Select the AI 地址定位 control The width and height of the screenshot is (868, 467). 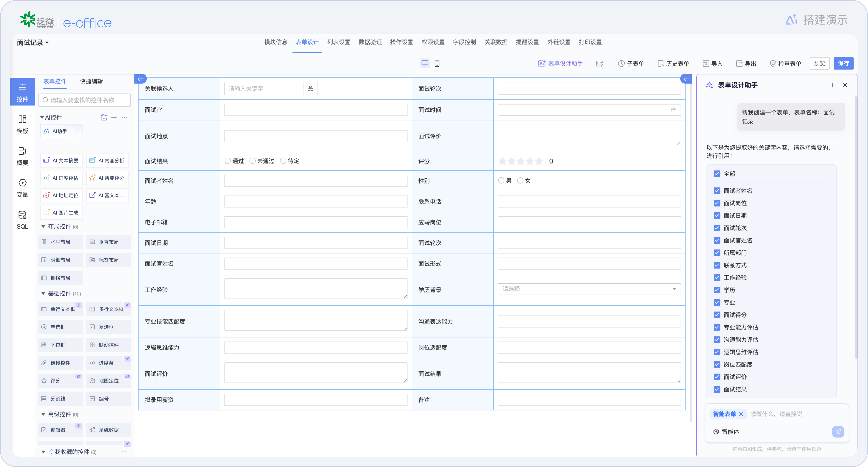[61, 195]
